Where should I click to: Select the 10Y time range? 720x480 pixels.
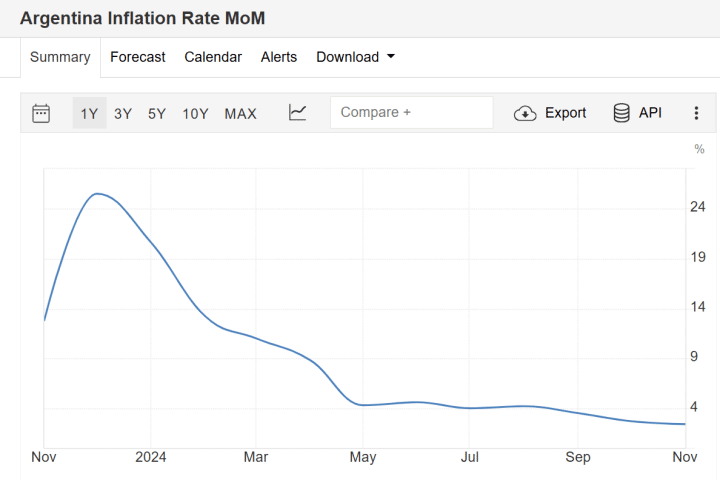(195, 113)
